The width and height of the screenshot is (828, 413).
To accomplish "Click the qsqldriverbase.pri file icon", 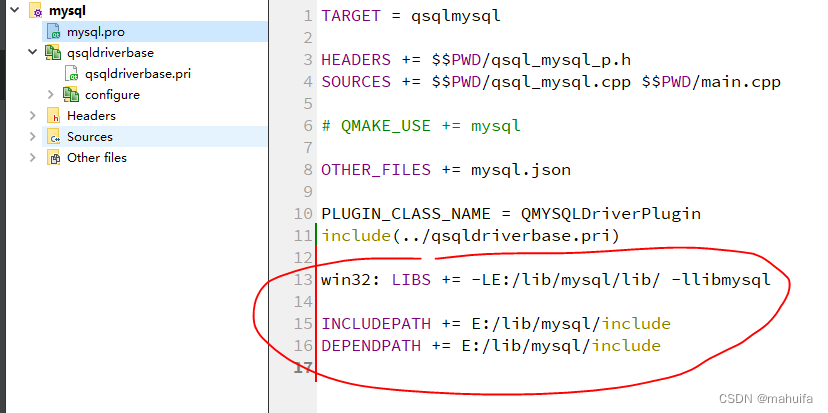I will pyautogui.click(x=71, y=73).
